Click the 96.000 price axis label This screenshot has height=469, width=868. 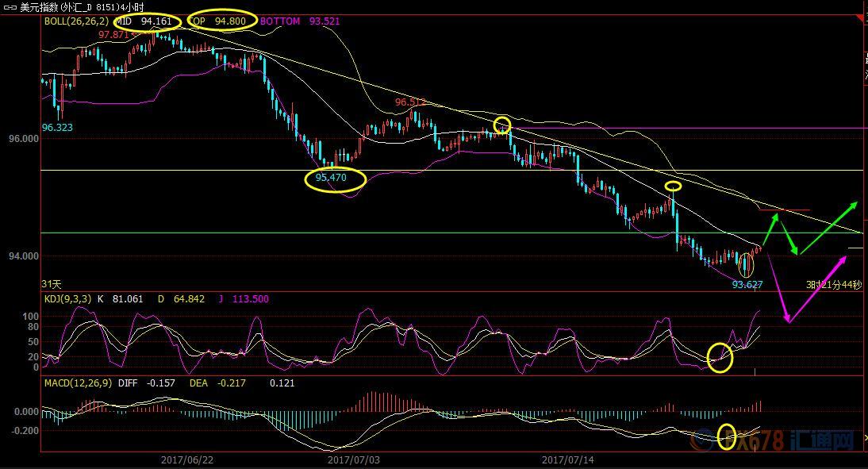point(23,139)
